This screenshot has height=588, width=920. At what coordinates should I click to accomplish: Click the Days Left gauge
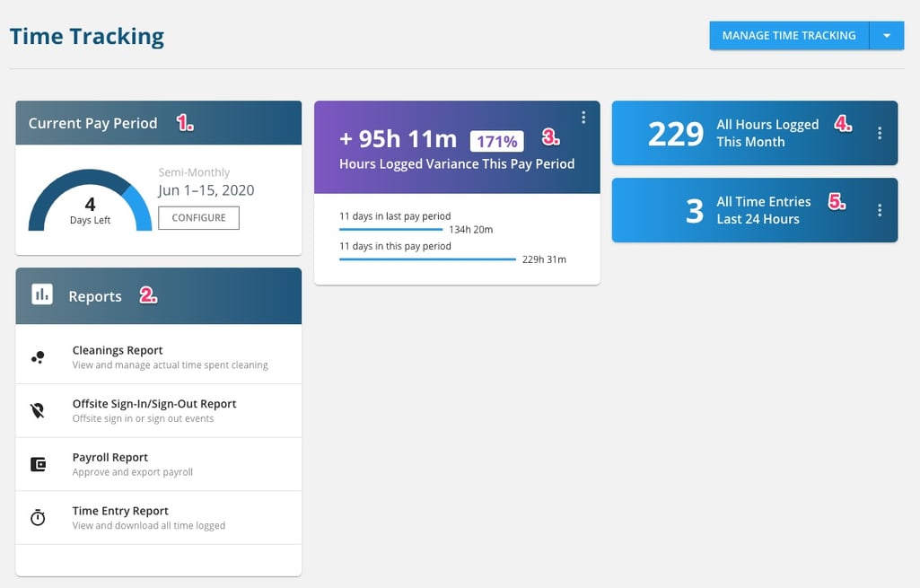[x=89, y=204]
